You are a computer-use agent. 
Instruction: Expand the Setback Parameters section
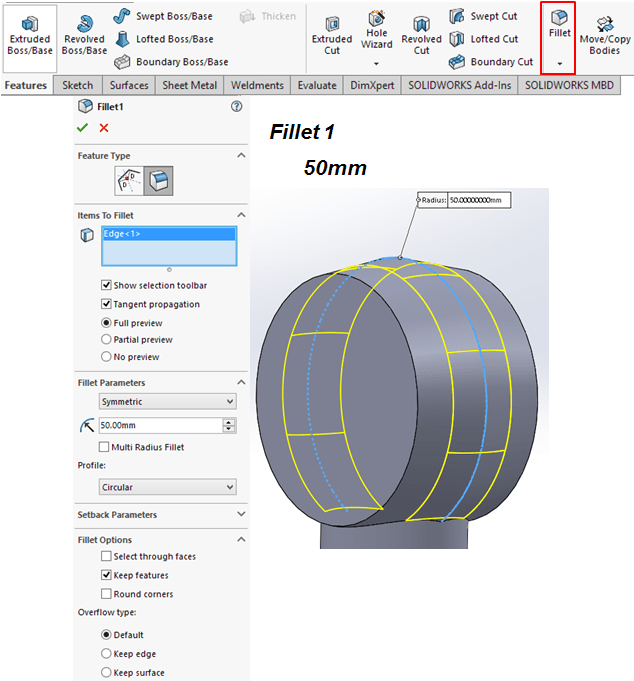point(241,515)
